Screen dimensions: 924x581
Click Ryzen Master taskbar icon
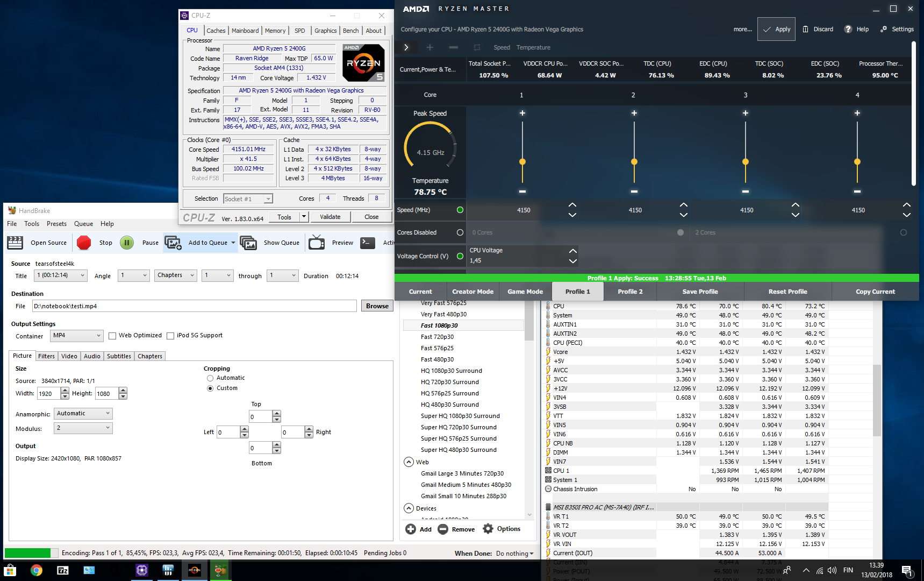pos(195,570)
